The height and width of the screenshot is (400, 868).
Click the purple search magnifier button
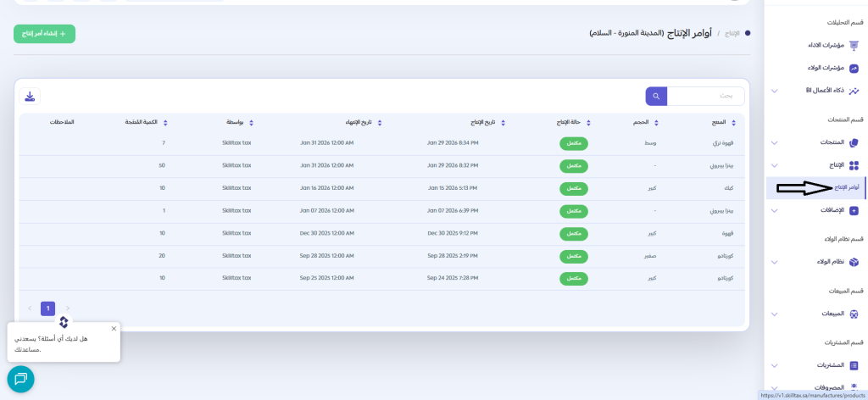pos(656,97)
